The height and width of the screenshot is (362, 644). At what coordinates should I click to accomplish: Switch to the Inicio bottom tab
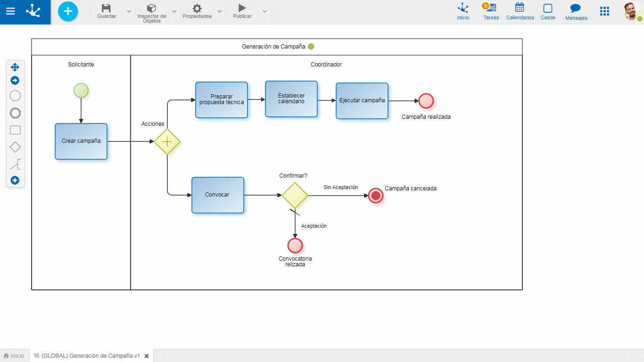[x=14, y=356]
